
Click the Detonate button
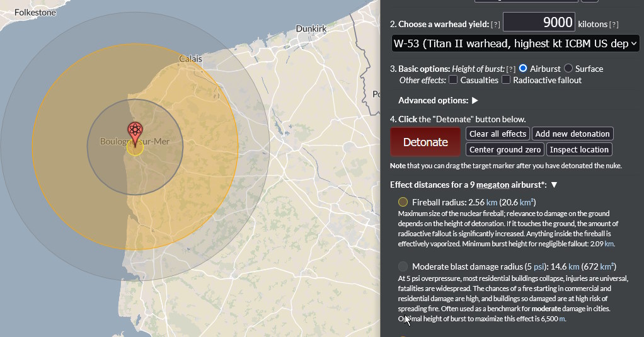tap(425, 142)
